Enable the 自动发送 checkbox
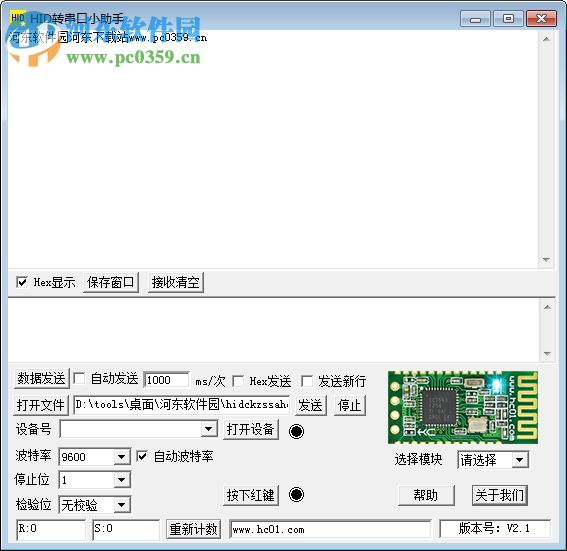 pos(79,379)
